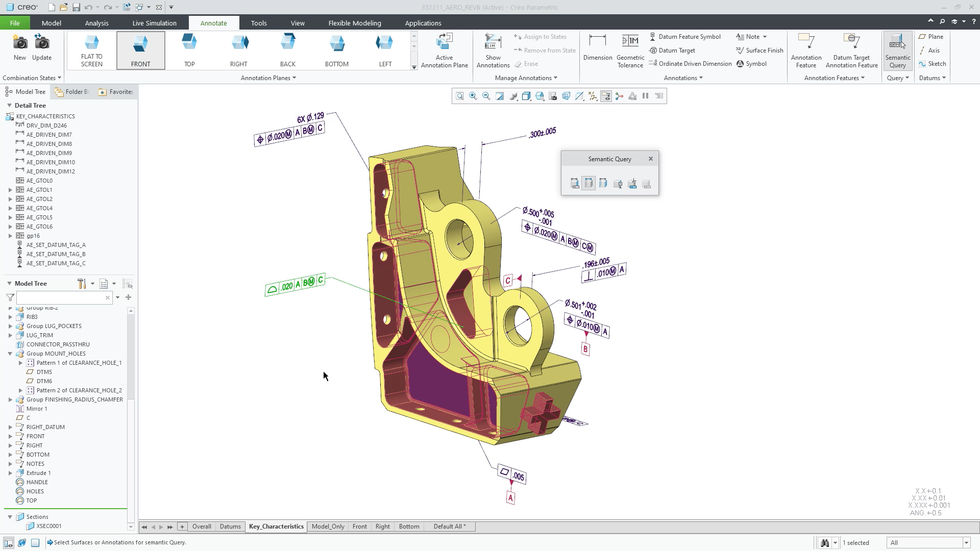Select BACK annotation plane
980x551 pixels.
(288, 51)
